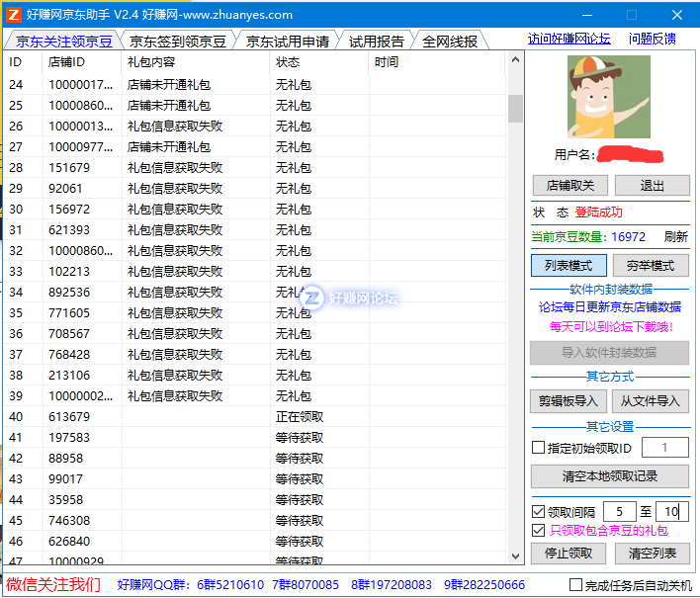Toggle 只领取包含京豆的礼包 checkbox
The height and width of the screenshot is (598, 700).
(539, 530)
